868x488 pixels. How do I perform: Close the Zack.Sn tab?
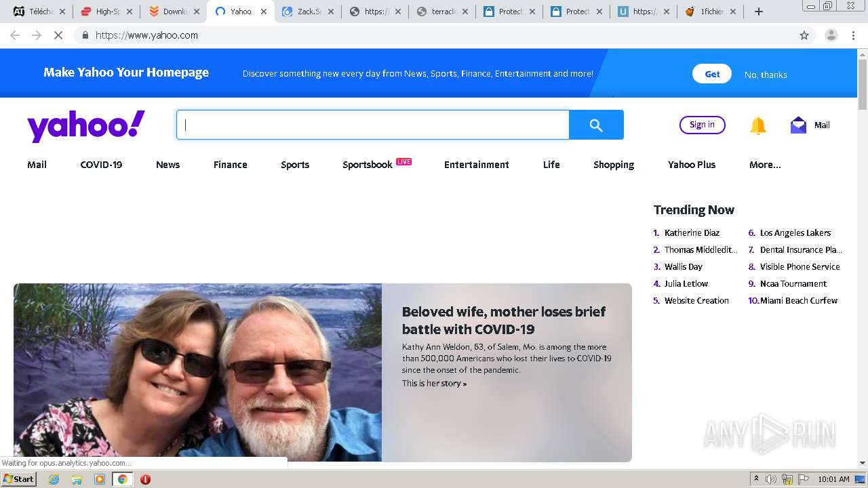(x=331, y=12)
